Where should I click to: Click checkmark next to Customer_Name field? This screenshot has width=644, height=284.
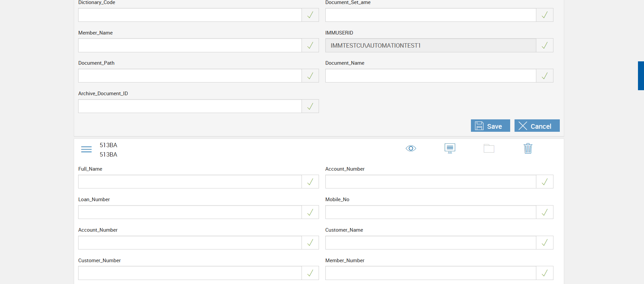click(x=544, y=243)
